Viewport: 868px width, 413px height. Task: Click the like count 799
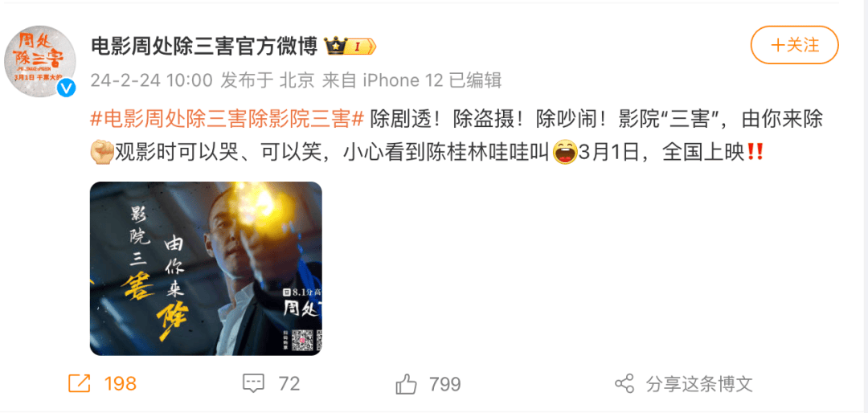coord(445,383)
